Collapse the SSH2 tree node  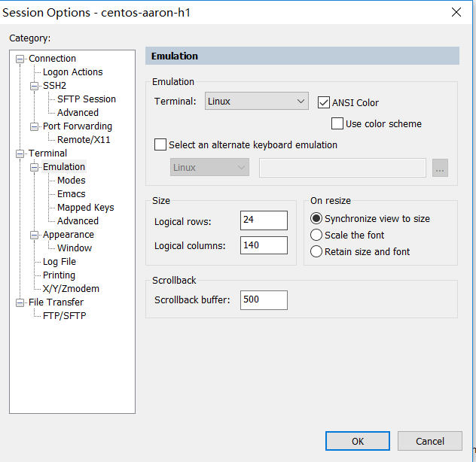coord(34,86)
